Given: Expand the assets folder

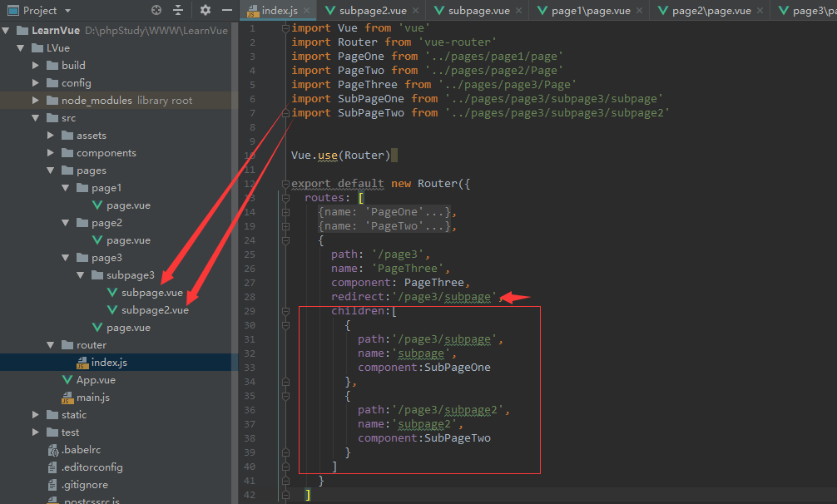Looking at the screenshot, I should click(50, 136).
